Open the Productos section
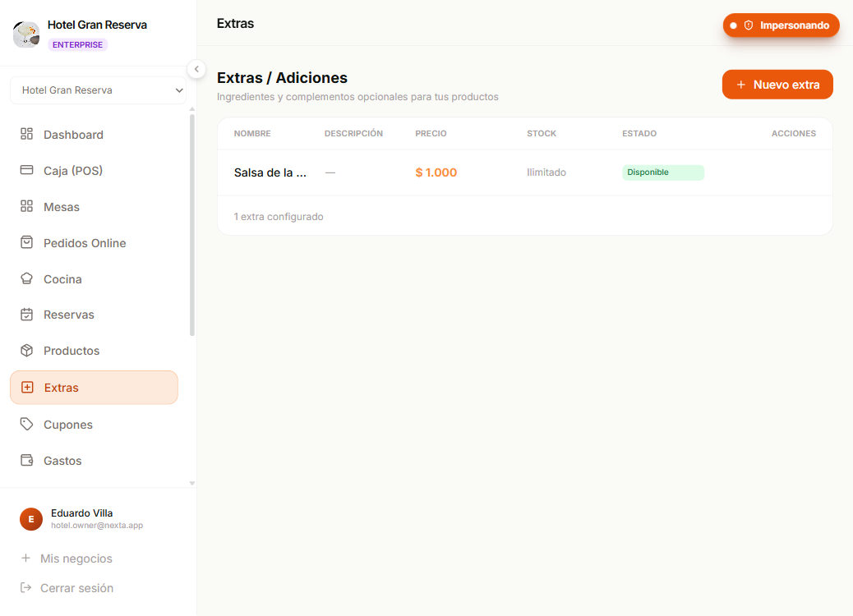 pos(95,351)
